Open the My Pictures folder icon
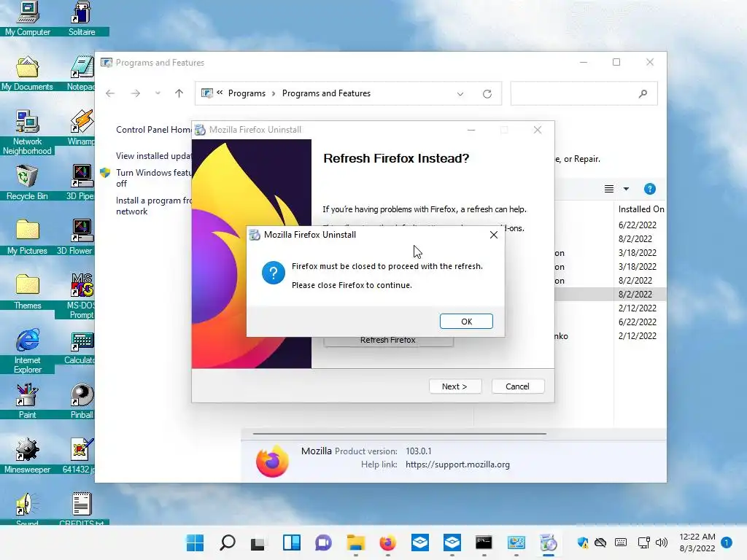 click(27, 237)
